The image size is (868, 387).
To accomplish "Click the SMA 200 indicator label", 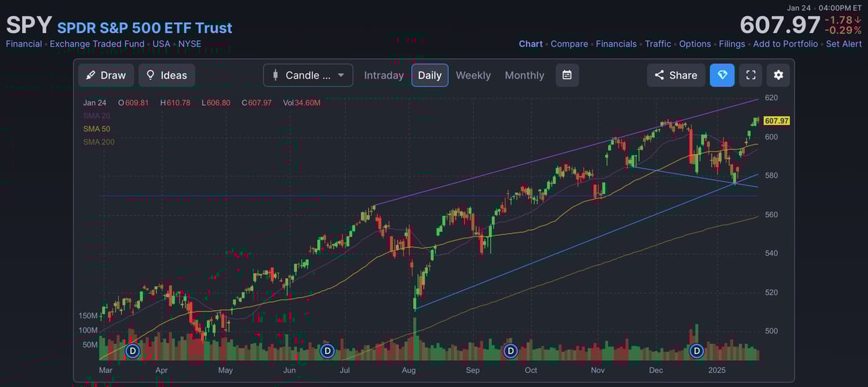I will [99, 142].
